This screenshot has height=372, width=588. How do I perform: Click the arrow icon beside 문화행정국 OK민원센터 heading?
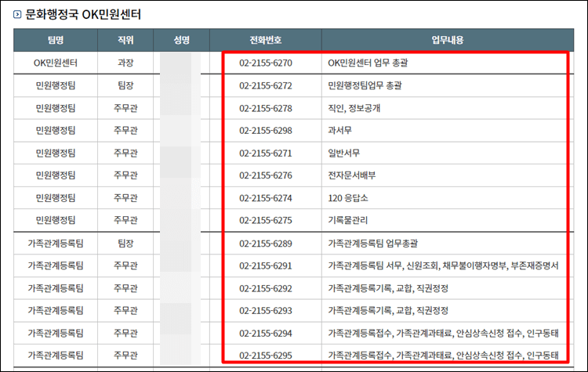[x=17, y=15]
